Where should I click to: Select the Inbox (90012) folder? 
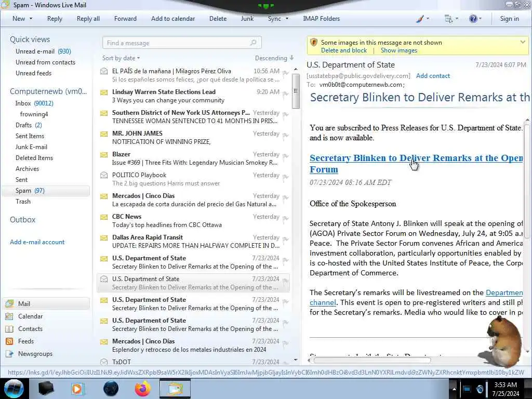coord(34,103)
